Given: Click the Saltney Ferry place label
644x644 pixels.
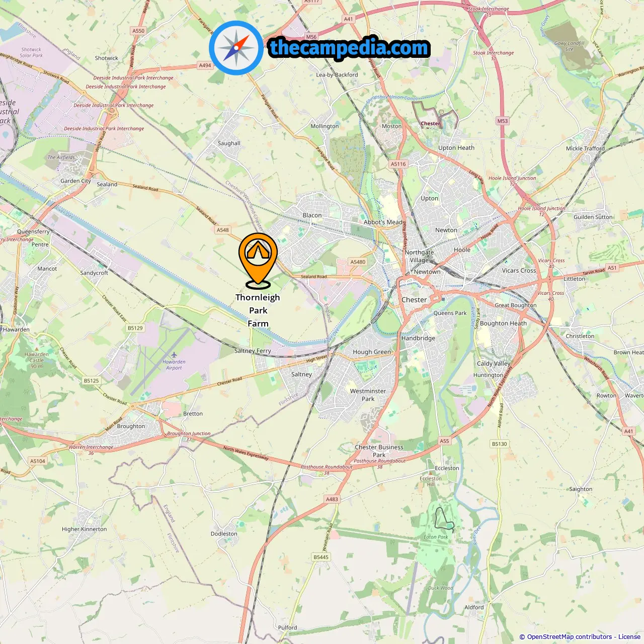Looking at the screenshot, I should [253, 351].
